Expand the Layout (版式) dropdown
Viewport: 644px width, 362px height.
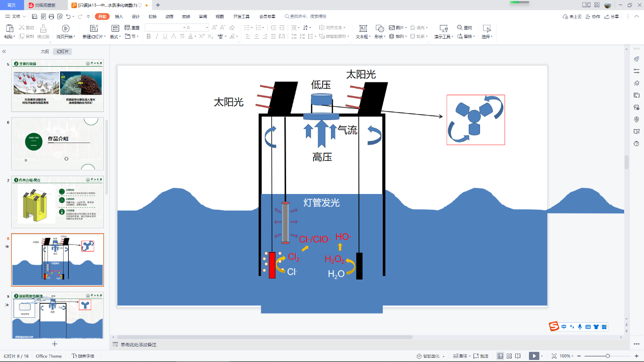coord(116,37)
